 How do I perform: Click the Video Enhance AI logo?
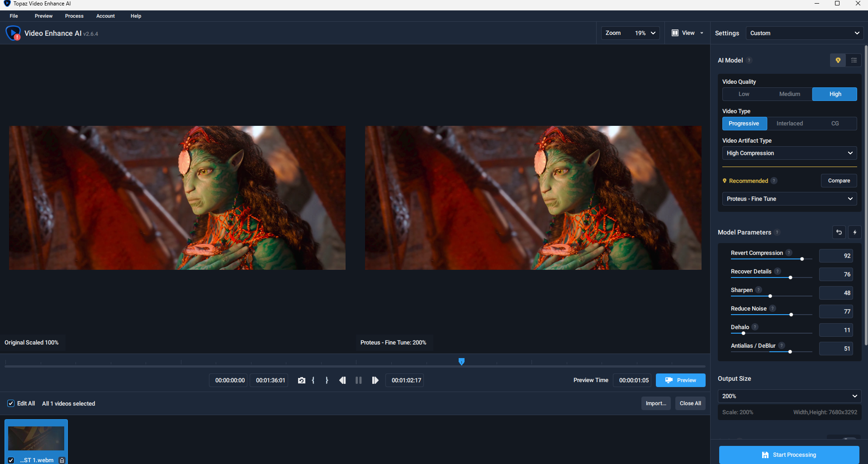13,33
